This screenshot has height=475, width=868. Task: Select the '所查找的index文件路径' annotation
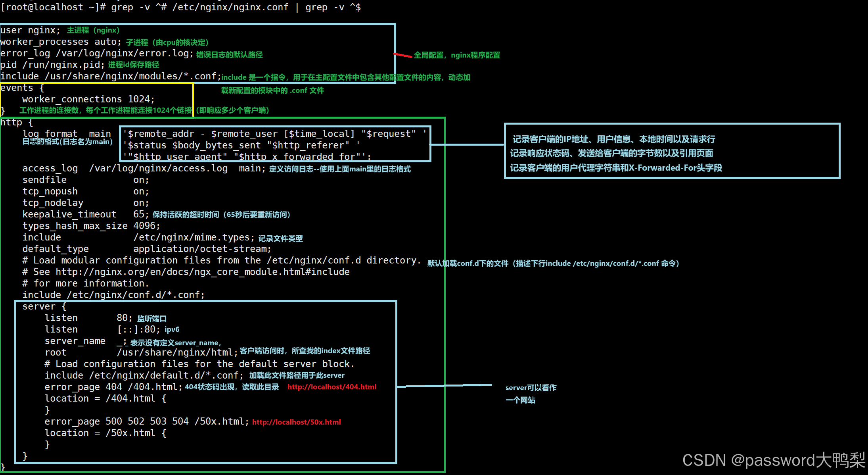click(305, 351)
